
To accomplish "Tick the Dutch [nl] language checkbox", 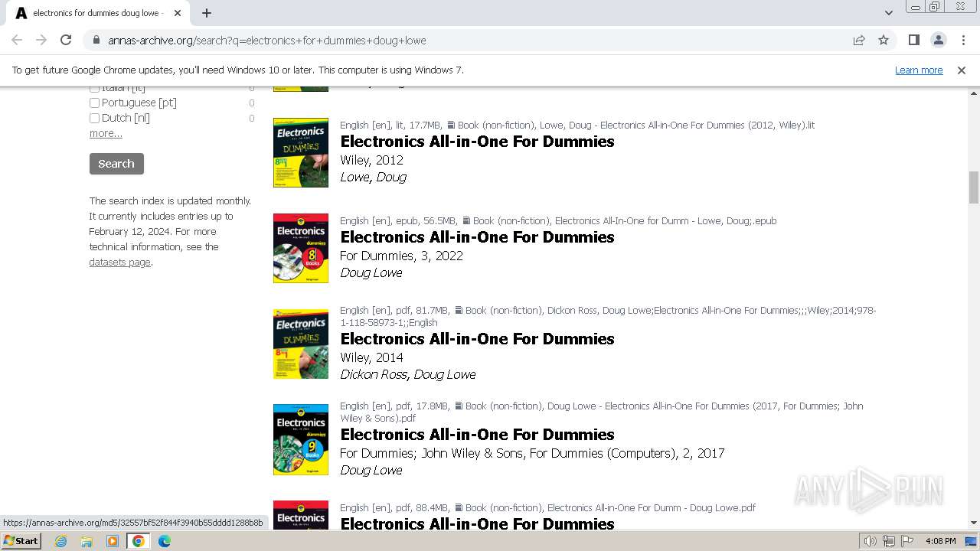I will click(x=94, y=118).
